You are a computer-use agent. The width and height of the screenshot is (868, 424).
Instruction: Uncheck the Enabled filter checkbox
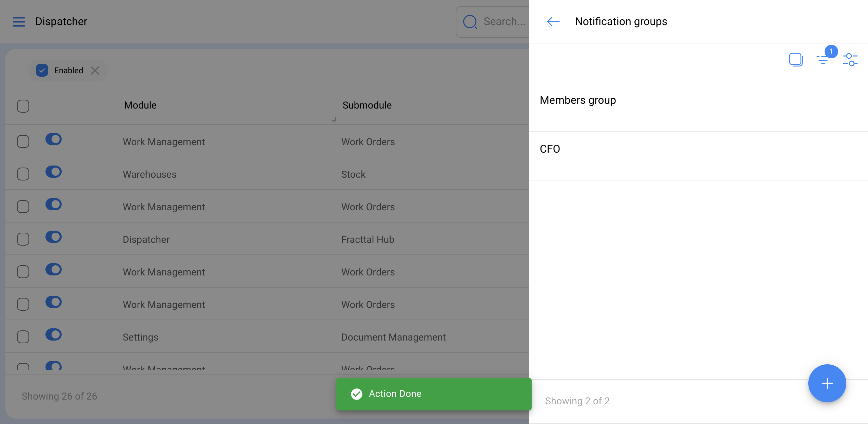42,71
